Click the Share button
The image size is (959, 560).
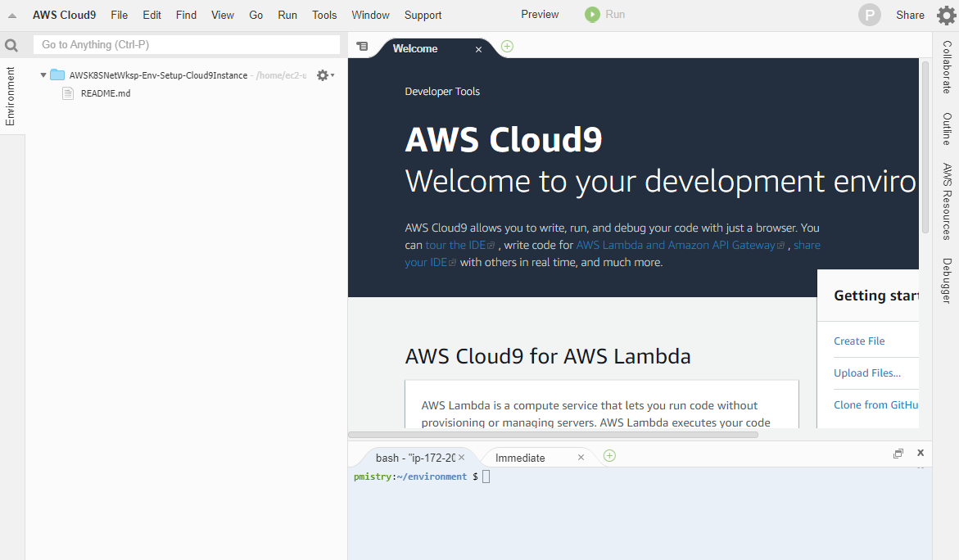coord(910,16)
